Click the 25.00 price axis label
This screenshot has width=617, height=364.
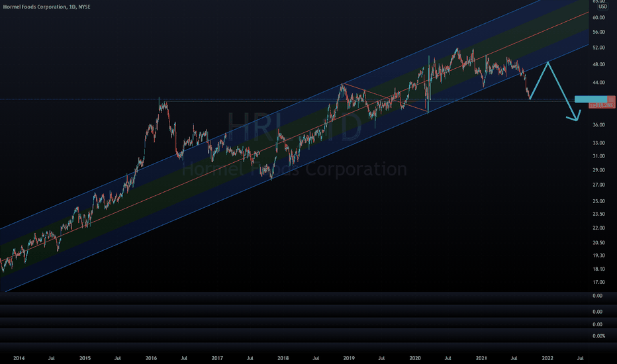pyautogui.click(x=598, y=201)
